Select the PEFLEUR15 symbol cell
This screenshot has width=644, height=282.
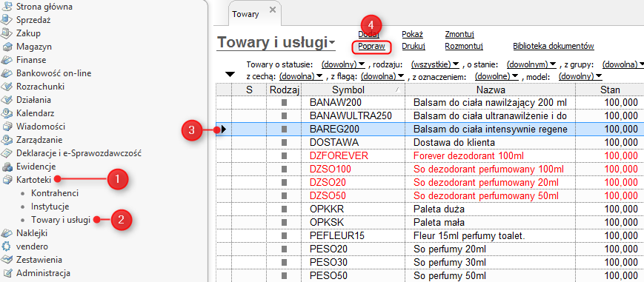coord(354,235)
